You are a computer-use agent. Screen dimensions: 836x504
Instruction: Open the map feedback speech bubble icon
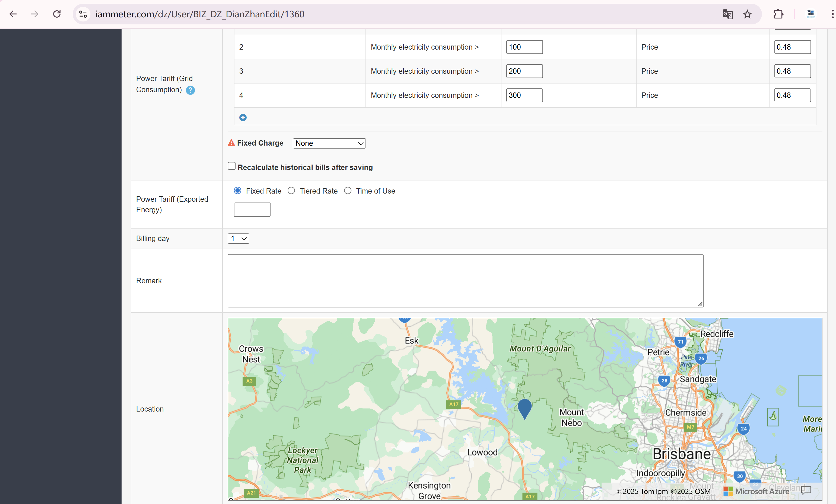806,490
